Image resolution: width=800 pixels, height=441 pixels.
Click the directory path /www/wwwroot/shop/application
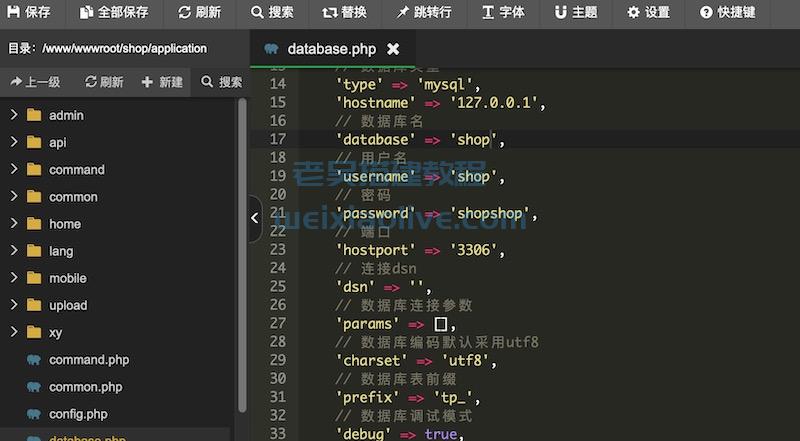[124, 48]
